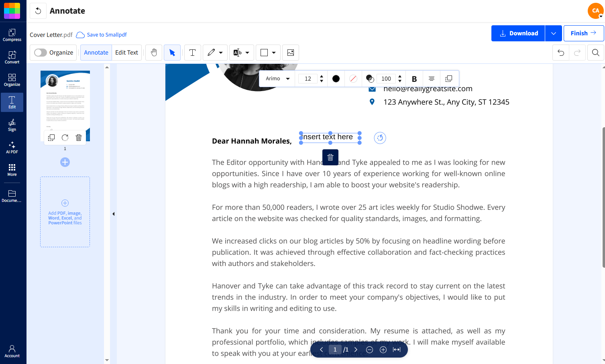The height and width of the screenshot is (364, 605).
Task: Open the document search tool
Action: (595, 52)
